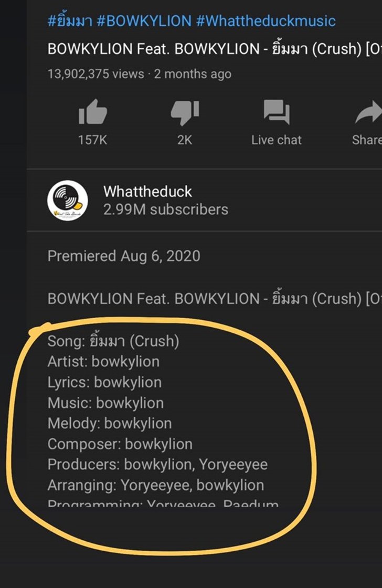
Task: Open the Whattheduck channel name
Action: pos(147,192)
